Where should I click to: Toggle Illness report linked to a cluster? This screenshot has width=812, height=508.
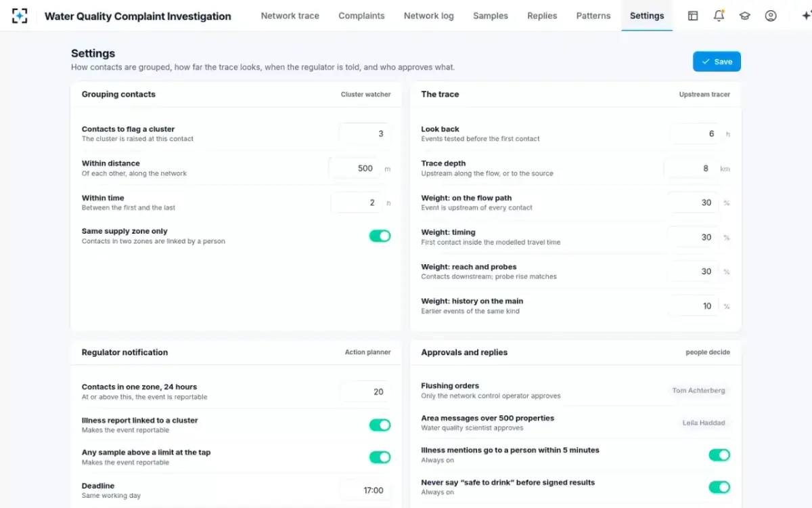[380, 425]
